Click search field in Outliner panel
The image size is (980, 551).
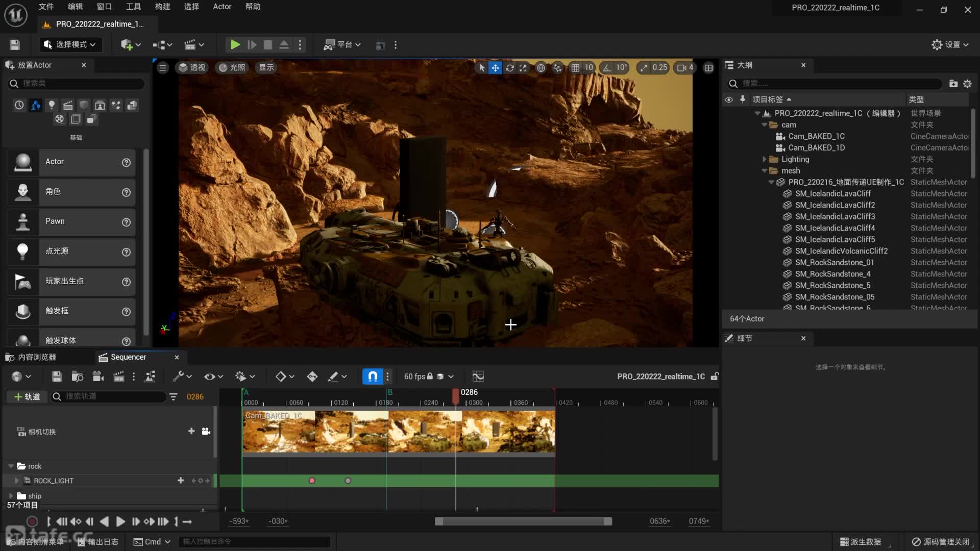pos(834,83)
